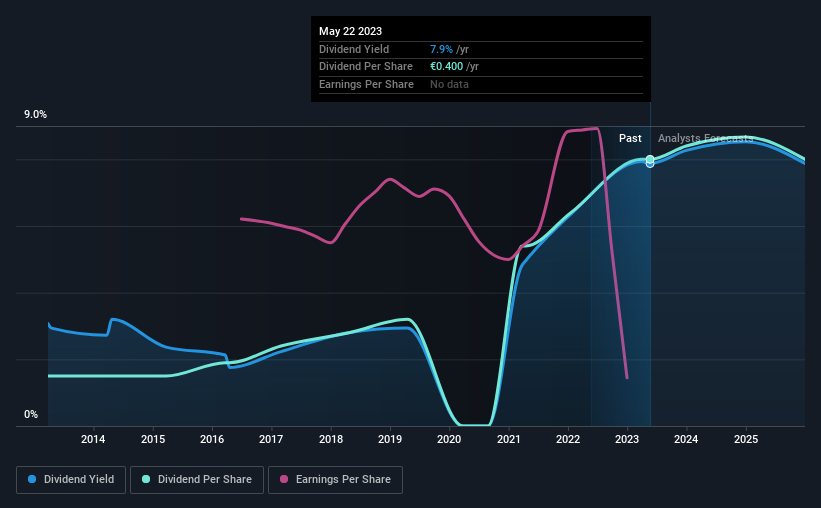The width and height of the screenshot is (821, 508).
Task: Click the €0.400 dividend per share value
Action: (447, 67)
